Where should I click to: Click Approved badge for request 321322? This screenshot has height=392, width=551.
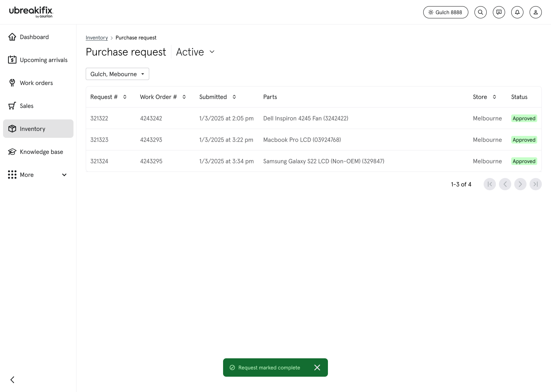(524, 118)
